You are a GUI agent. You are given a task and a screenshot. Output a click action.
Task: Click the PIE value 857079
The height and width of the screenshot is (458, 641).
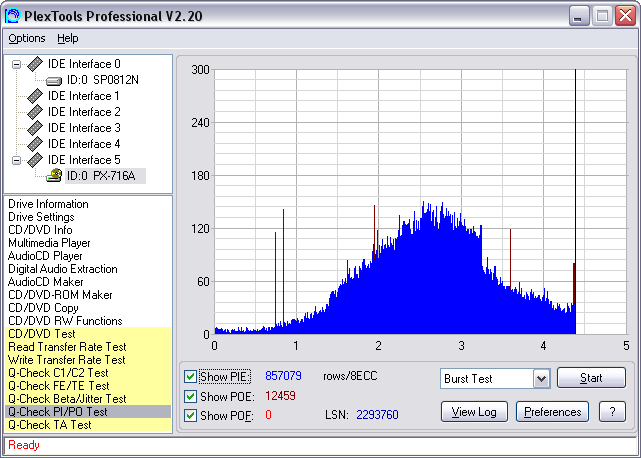283,376
